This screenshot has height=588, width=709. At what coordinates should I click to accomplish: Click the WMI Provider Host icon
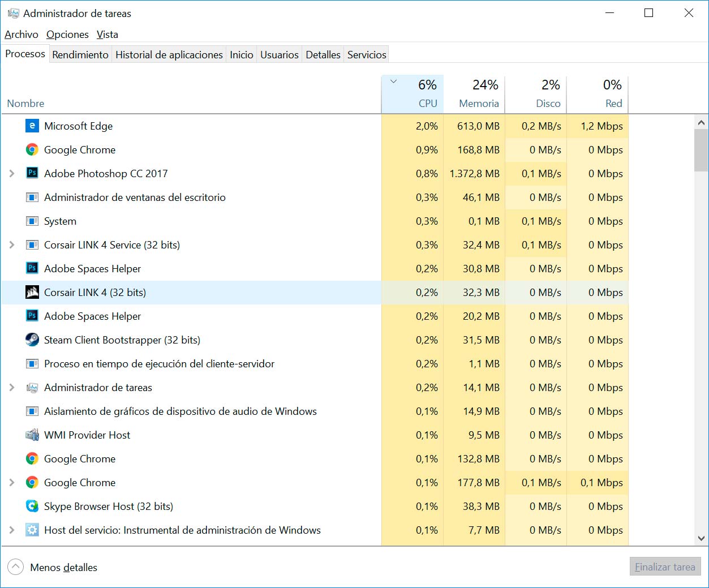32,435
